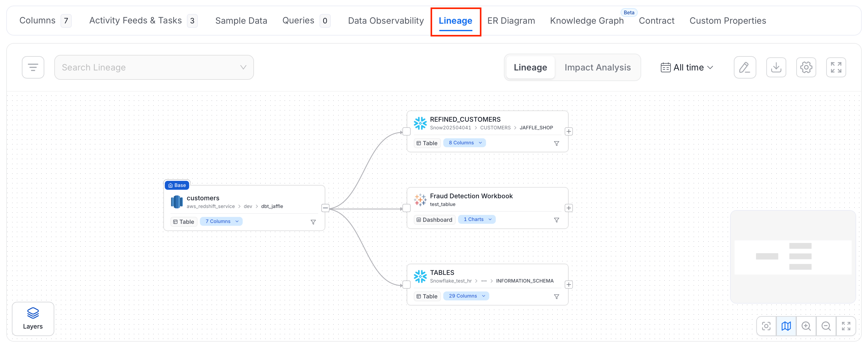Collapse downstream nodes of customers table

(x=325, y=208)
